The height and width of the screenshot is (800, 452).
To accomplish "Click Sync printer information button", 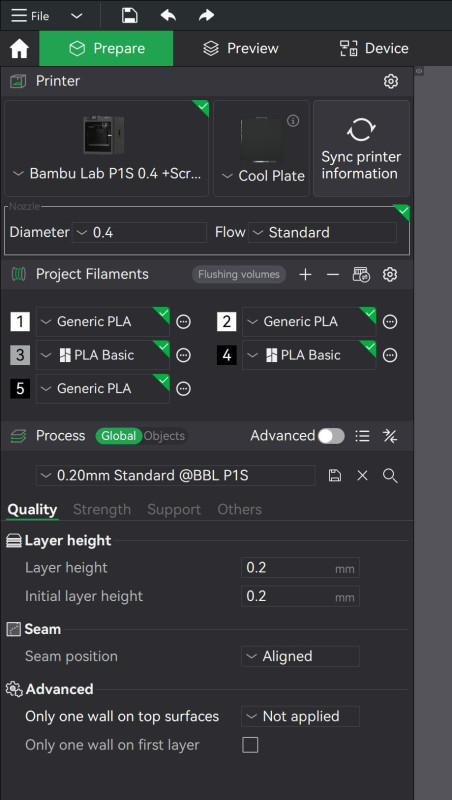I will coord(361,148).
